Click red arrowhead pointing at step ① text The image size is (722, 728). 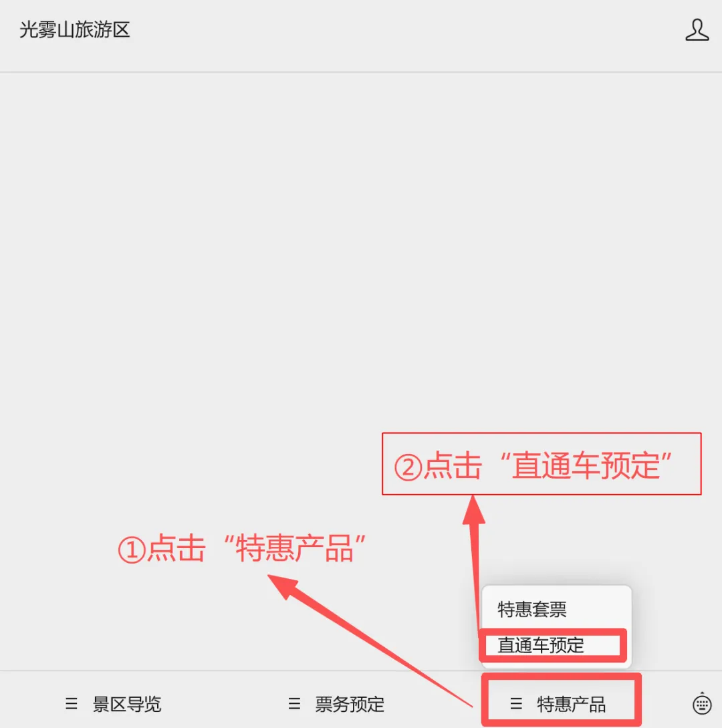[x=282, y=585]
